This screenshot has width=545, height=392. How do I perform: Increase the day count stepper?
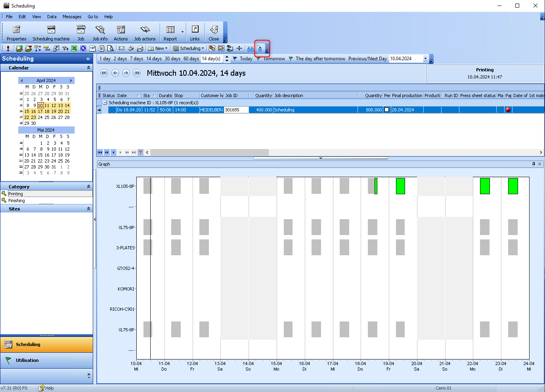click(227, 57)
